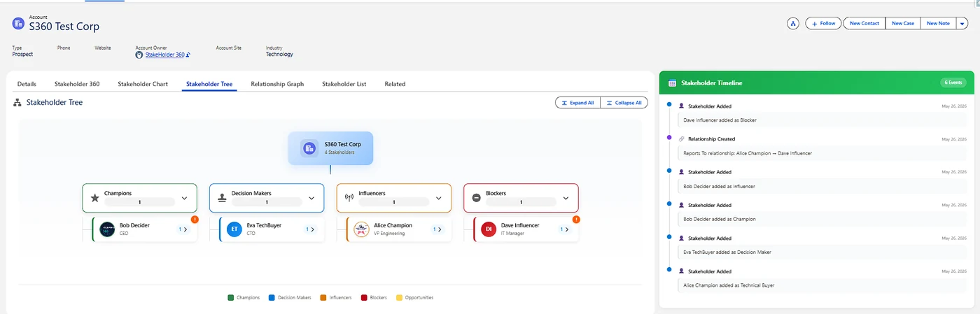Screen dimensions: 980x314
Task: Click the DI avatar of Dave Influencer
Action: pyautogui.click(x=489, y=229)
